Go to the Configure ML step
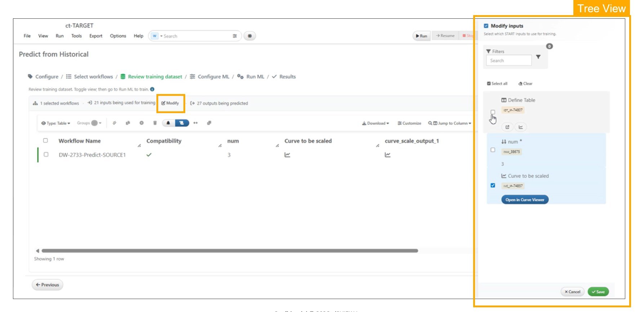Viewport: 644px width, 312px height. pos(213,77)
